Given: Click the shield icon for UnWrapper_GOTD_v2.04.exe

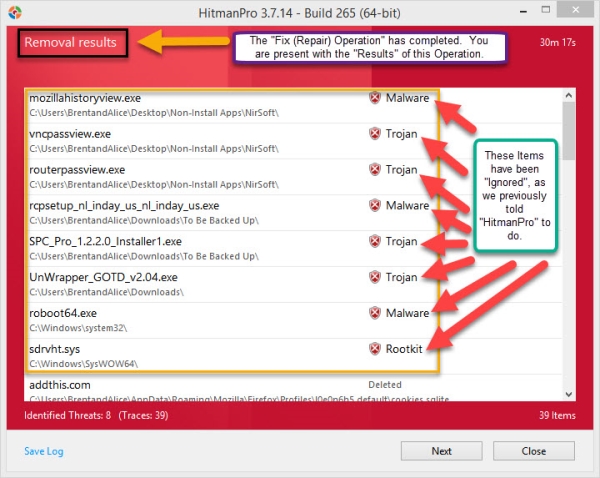Looking at the screenshot, I should point(375,277).
